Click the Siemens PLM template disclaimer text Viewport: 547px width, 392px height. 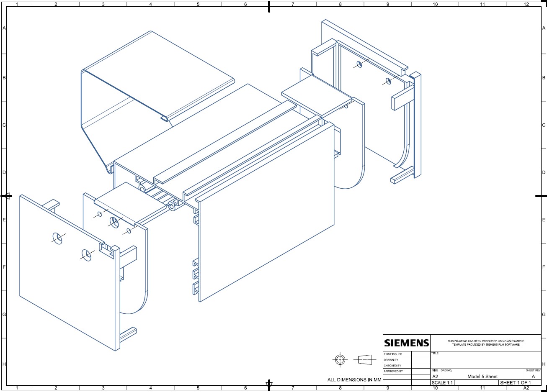click(485, 343)
